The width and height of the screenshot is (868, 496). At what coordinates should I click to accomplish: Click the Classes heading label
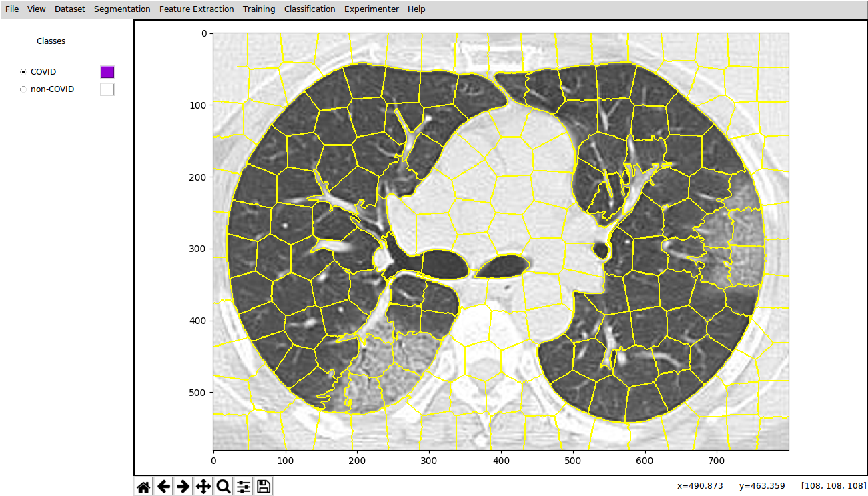pyautogui.click(x=51, y=41)
